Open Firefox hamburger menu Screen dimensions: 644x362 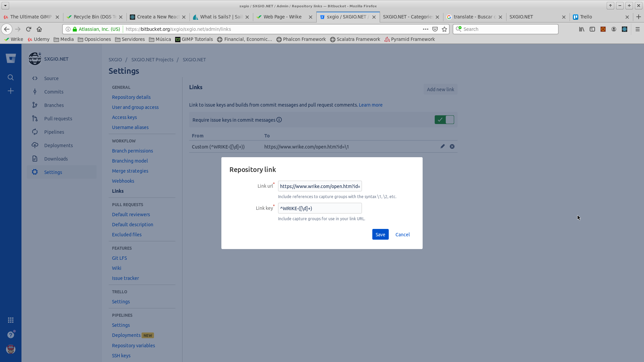pyautogui.click(x=638, y=29)
